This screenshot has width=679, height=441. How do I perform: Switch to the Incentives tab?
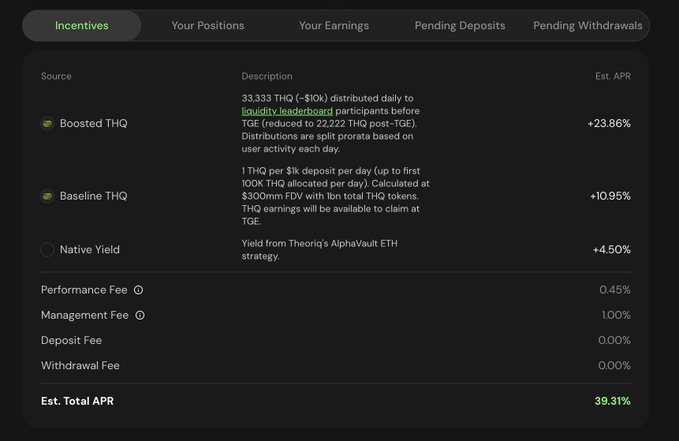(82, 25)
